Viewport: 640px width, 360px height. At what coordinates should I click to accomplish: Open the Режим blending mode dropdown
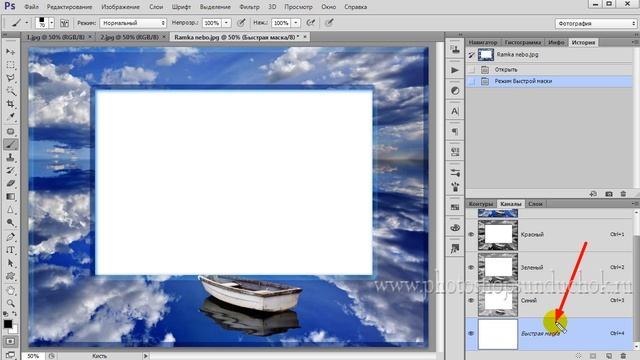pyautogui.click(x=133, y=23)
